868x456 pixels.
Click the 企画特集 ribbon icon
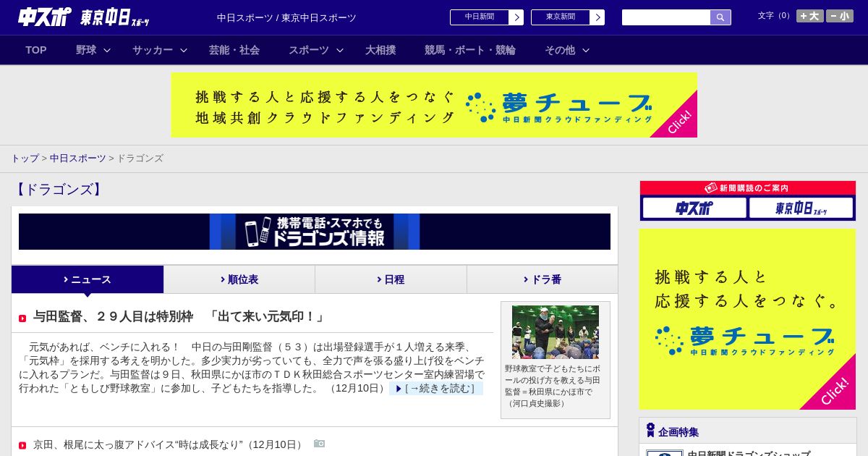650,430
